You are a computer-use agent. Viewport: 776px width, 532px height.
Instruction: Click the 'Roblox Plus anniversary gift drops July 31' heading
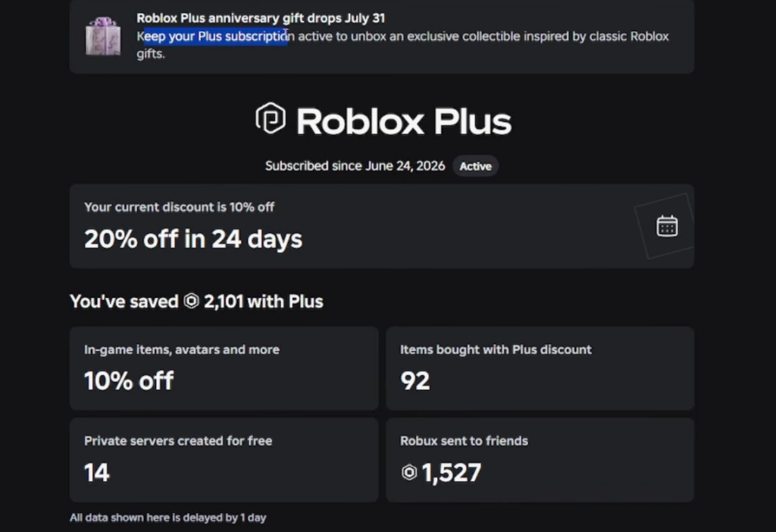261,18
